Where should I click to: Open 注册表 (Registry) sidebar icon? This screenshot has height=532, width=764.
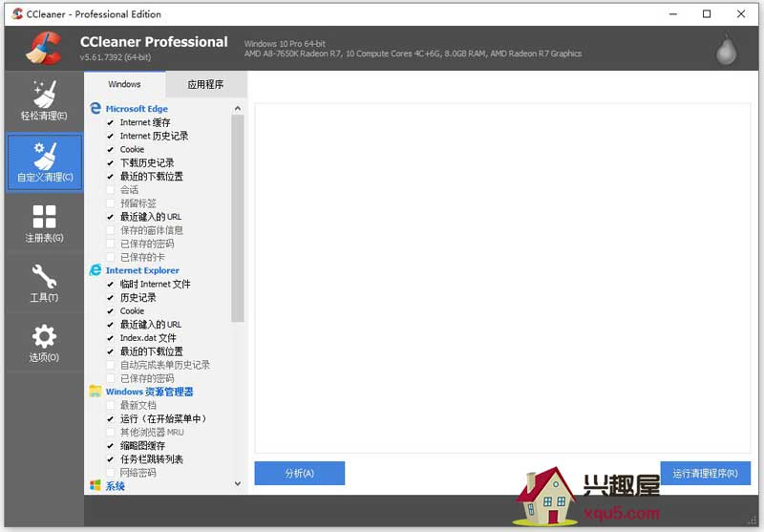(x=44, y=223)
